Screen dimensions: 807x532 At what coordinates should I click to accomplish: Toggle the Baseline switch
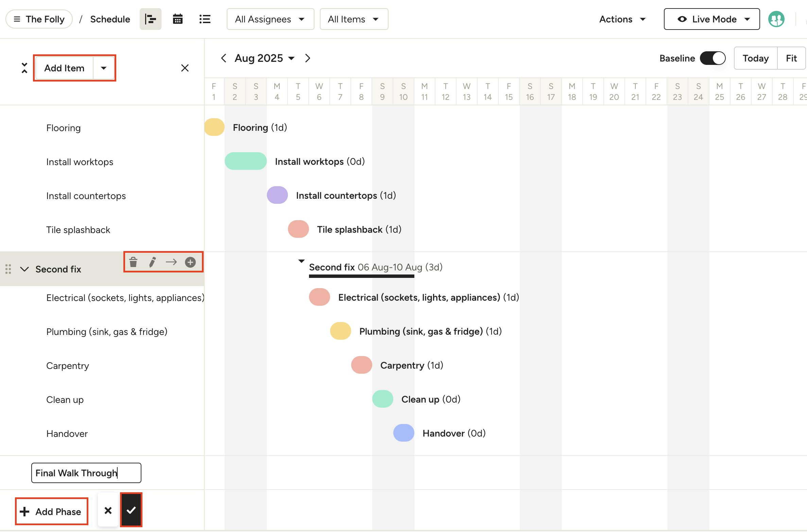[x=712, y=58]
